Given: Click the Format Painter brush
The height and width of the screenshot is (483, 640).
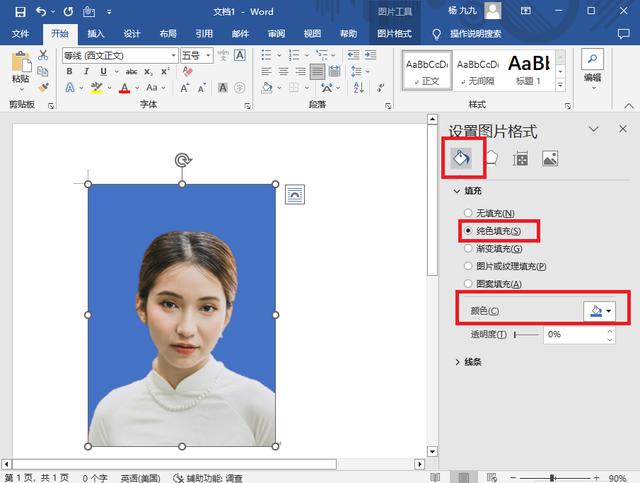Looking at the screenshot, I should click(43, 87).
